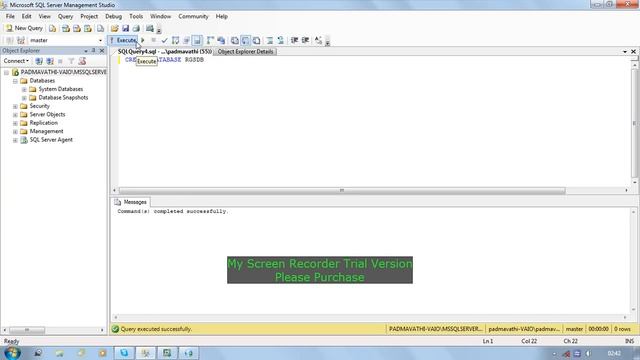640x360 pixels.
Task: Decrease indent of the query text
Action: 294,40
